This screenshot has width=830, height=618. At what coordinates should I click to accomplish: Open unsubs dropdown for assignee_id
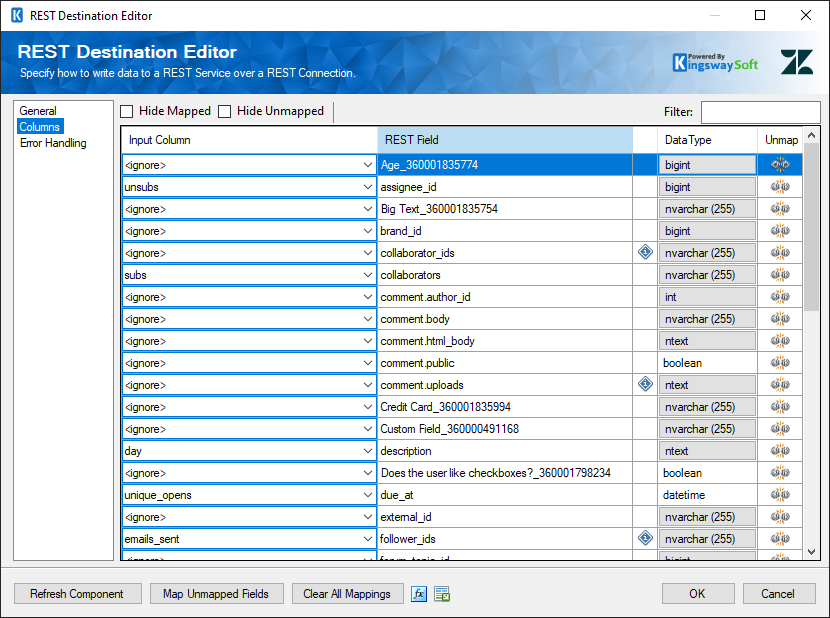point(367,187)
